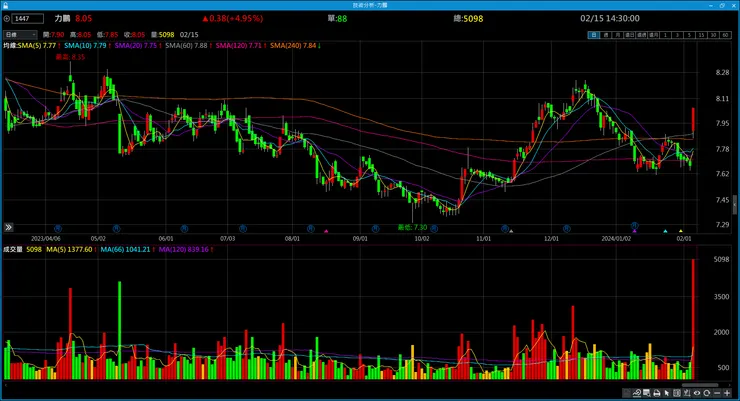The image size is (740, 401).
Task: Click the 成交量 volume panel label
Action: point(13,249)
